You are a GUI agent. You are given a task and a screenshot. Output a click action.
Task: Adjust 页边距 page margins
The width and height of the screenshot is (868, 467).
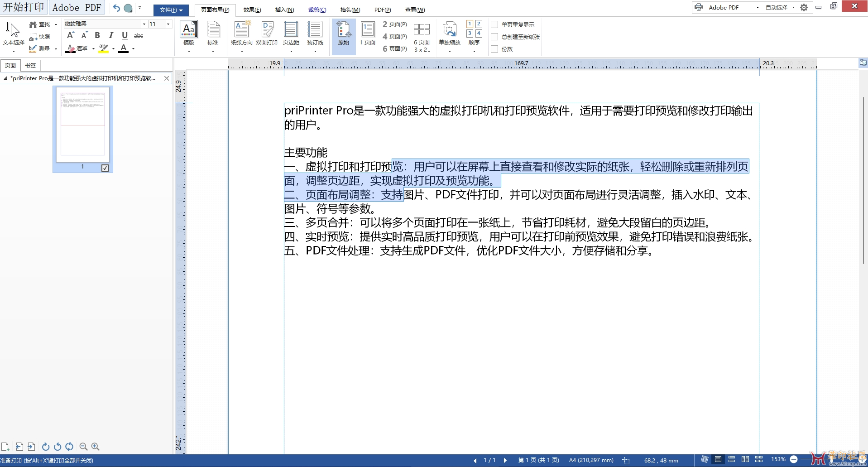(x=291, y=37)
